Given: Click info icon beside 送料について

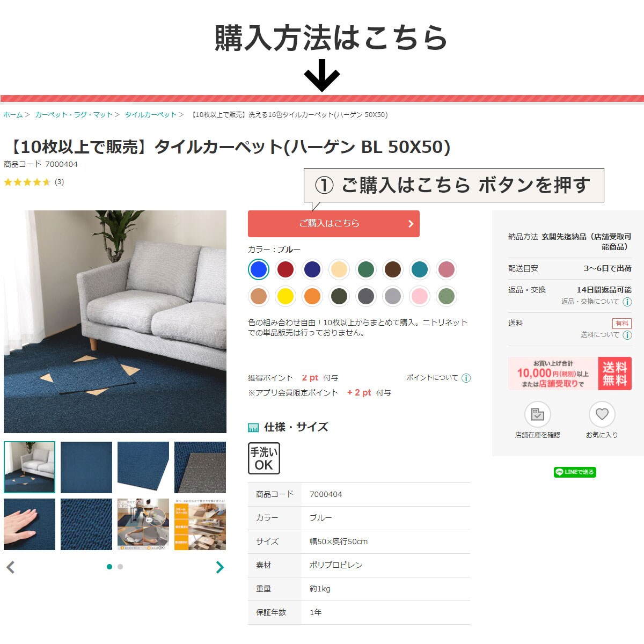Looking at the screenshot, I should point(627,335).
